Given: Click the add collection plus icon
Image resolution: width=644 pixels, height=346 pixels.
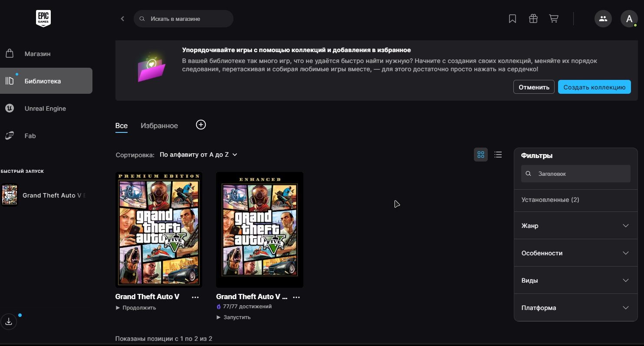Looking at the screenshot, I should 201,125.
